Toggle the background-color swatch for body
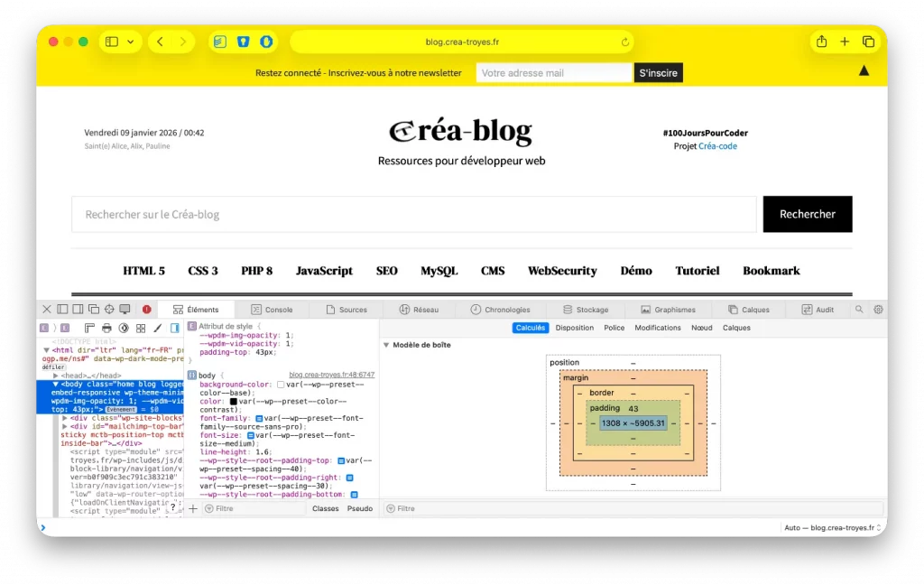This screenshot has width=924, height=585. coord(282,385)
